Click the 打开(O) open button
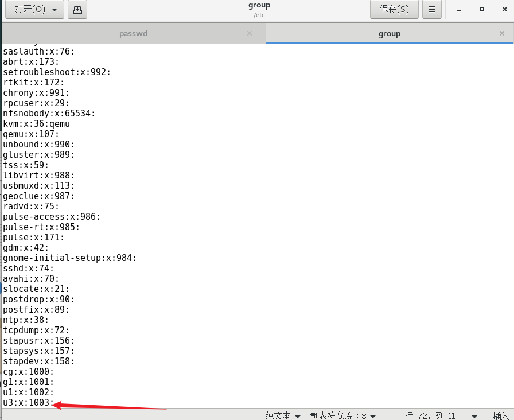Screen dimensions: 514x420 click(x=29, y=9)
